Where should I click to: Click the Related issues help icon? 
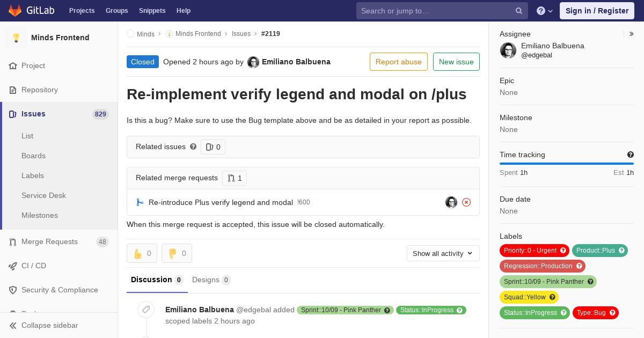coord(193,146)
